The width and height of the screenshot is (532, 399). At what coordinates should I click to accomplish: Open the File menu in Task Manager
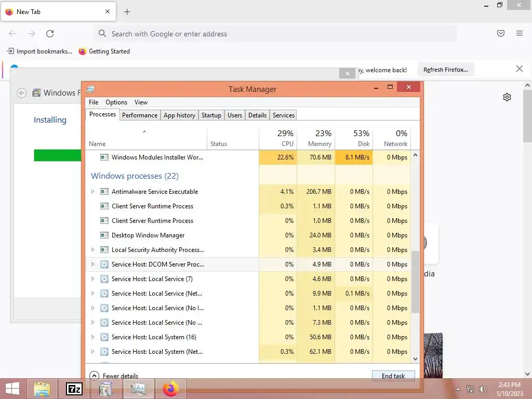point(94,102)
